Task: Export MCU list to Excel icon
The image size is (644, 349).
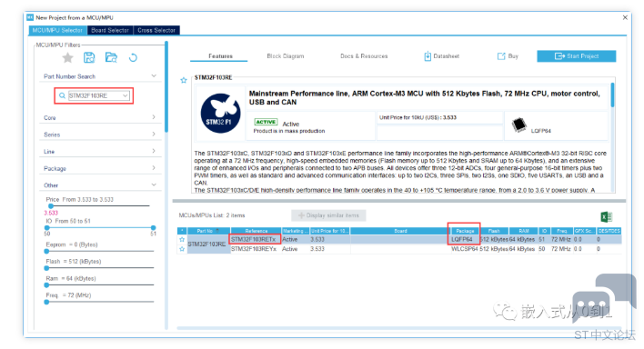Action: 606,217
